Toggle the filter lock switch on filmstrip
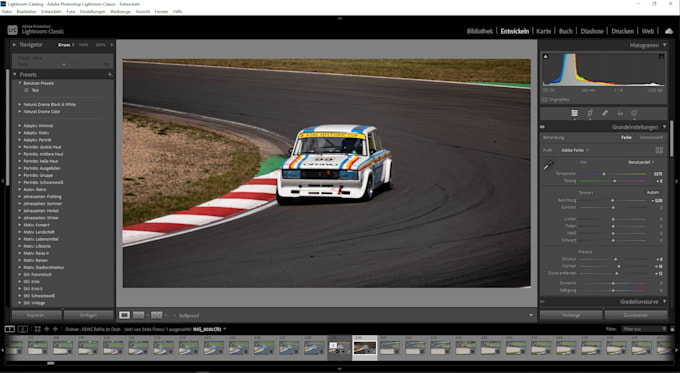 click(672, 329)
